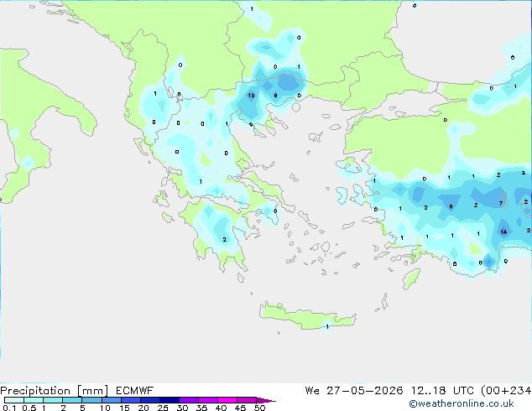Click the 'Precipitation [mm]' title text
This screenshot has height=411, width=532.
[x=54, y=391]
